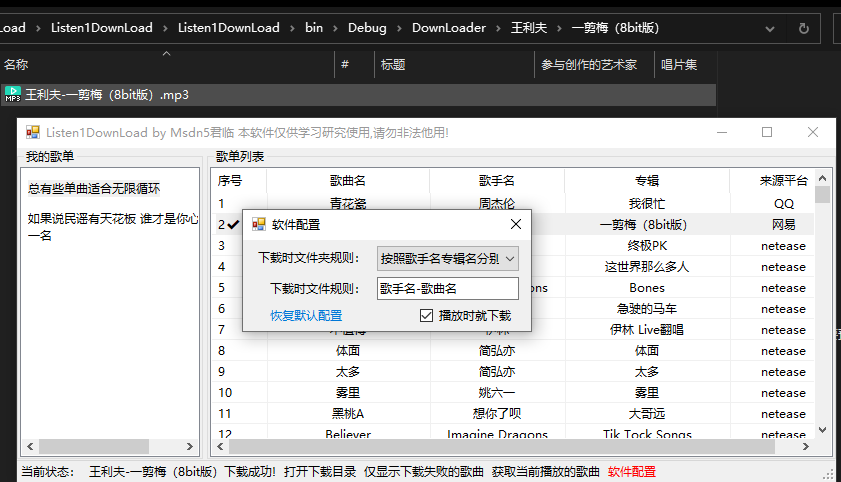Expand the chevron after 王利夫 breadcrumb
This screenshot has height=482, width=841.
coord(559,28)
